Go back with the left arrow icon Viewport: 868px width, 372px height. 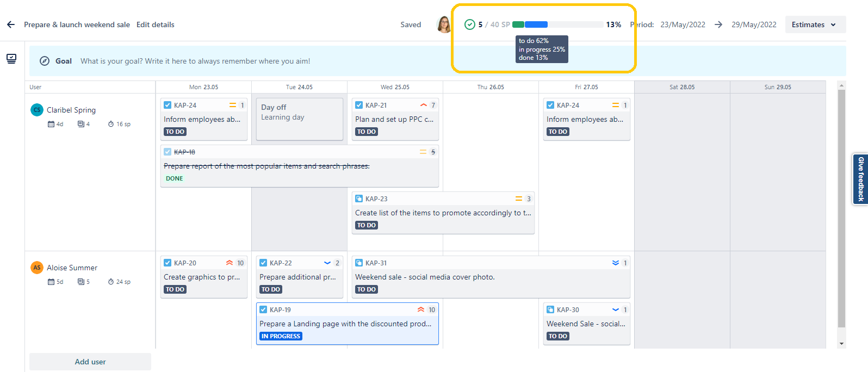tap(11, 24)
